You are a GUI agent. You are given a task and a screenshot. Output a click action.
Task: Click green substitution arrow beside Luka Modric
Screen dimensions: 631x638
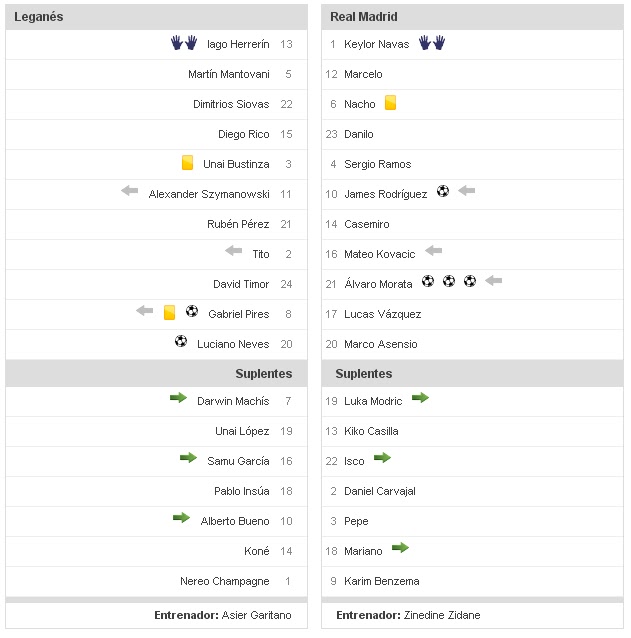pos(420,398)
